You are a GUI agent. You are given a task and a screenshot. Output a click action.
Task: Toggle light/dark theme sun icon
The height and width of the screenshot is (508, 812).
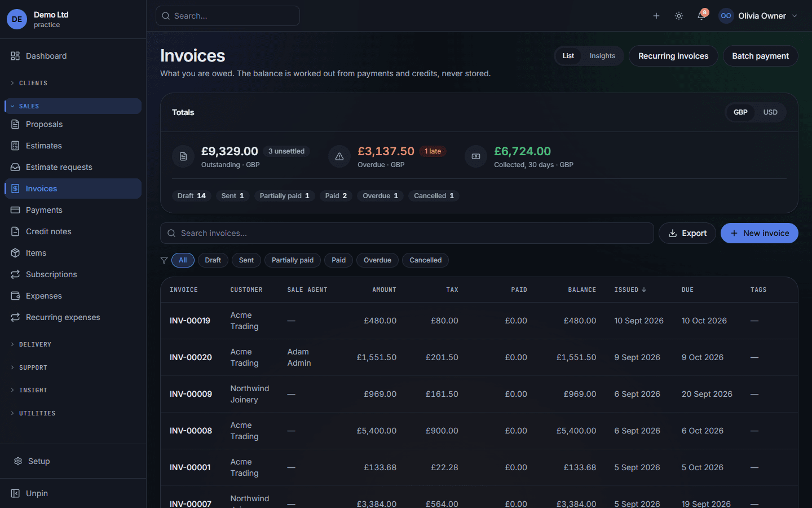[679, 16]
